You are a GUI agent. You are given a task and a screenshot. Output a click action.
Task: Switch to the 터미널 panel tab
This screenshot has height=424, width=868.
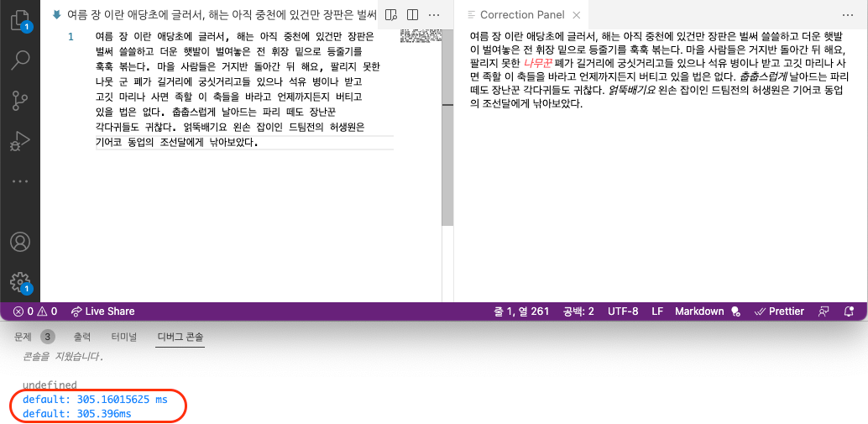[x=124, y=337]
